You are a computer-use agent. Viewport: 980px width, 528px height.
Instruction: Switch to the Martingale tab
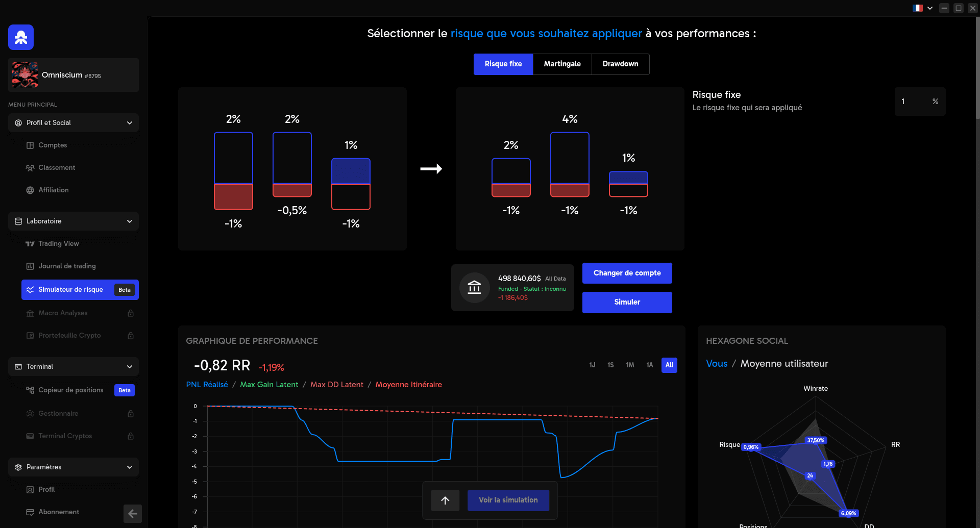tap(562, 64)
